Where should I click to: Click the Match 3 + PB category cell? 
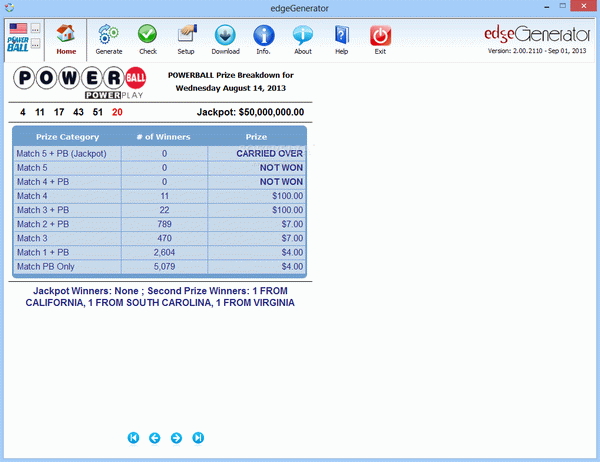coord(67,210)
